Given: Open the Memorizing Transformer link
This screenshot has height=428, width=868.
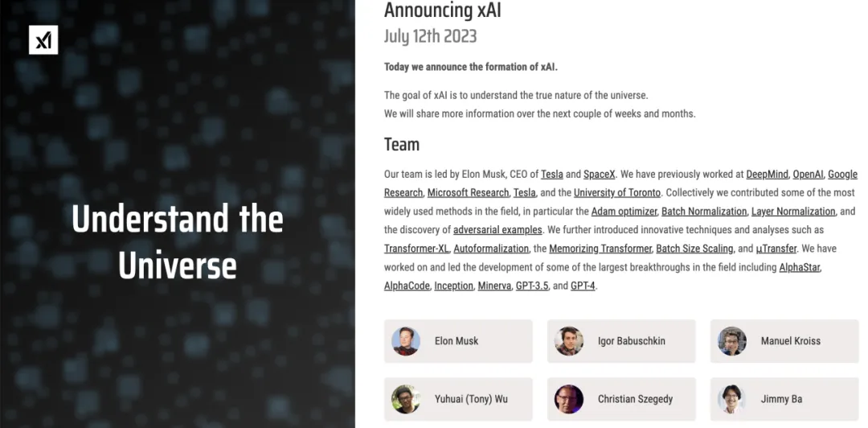Looking at the screenshot, I should click(x=600, y=249).
